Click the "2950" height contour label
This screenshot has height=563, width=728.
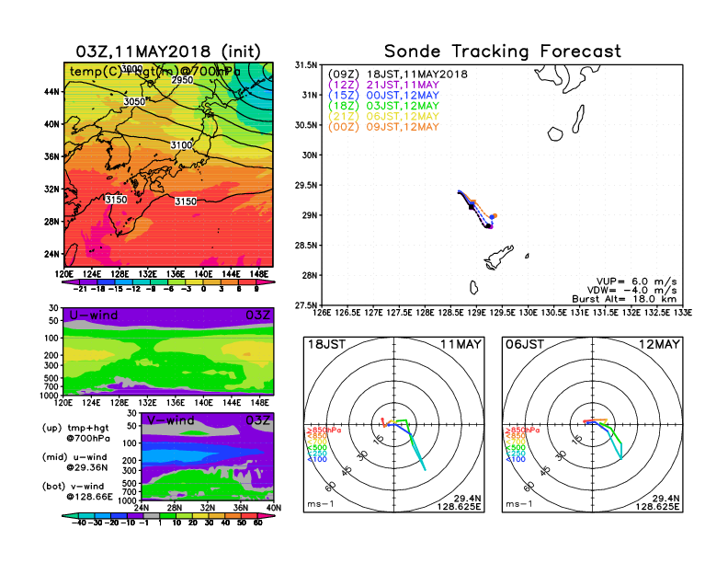tap(182, 80)
